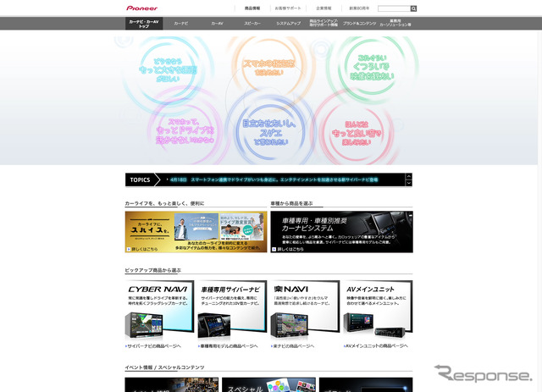This screenshot has height=392, width=542.
Task: Open the AVメインユニット product card
Action: [379, 310]
